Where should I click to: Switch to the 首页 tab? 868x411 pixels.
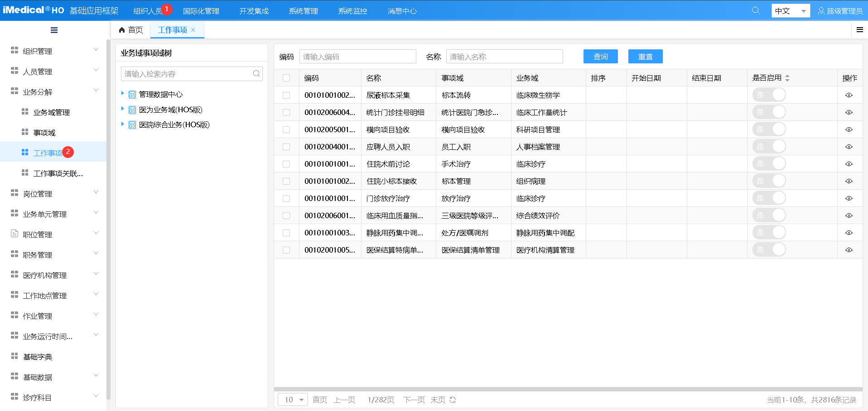pyautogui.click(x=132, y=30)
